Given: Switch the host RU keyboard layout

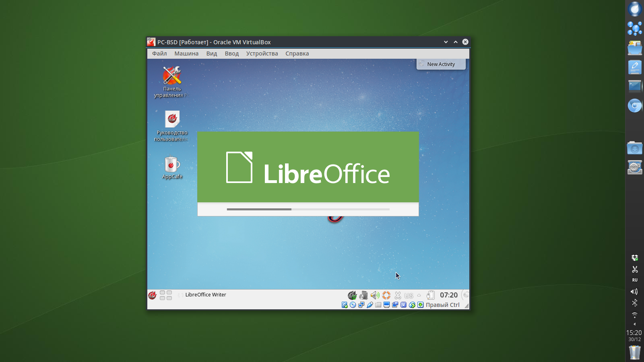Looking at the screenshot, I should 635,280.
